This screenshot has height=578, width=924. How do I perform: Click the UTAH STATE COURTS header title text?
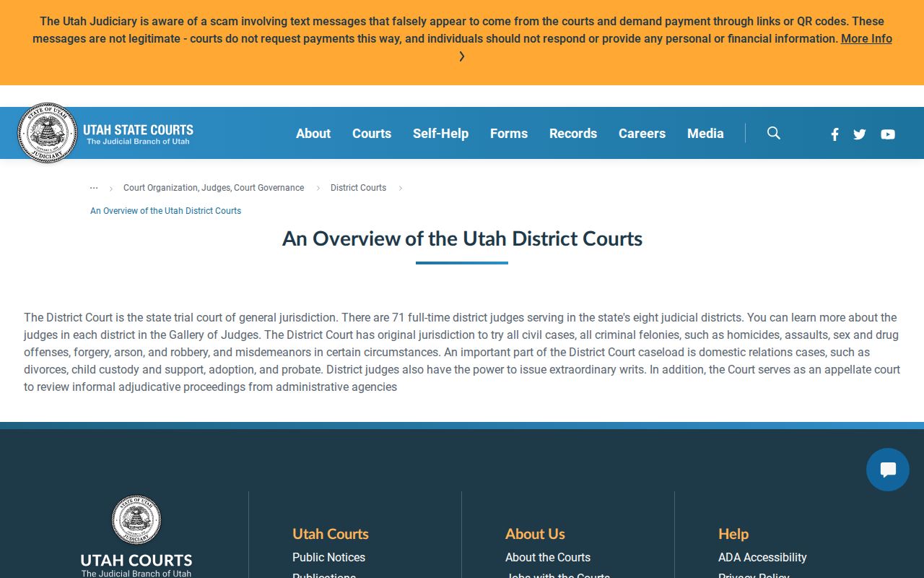tap(138, 130)
